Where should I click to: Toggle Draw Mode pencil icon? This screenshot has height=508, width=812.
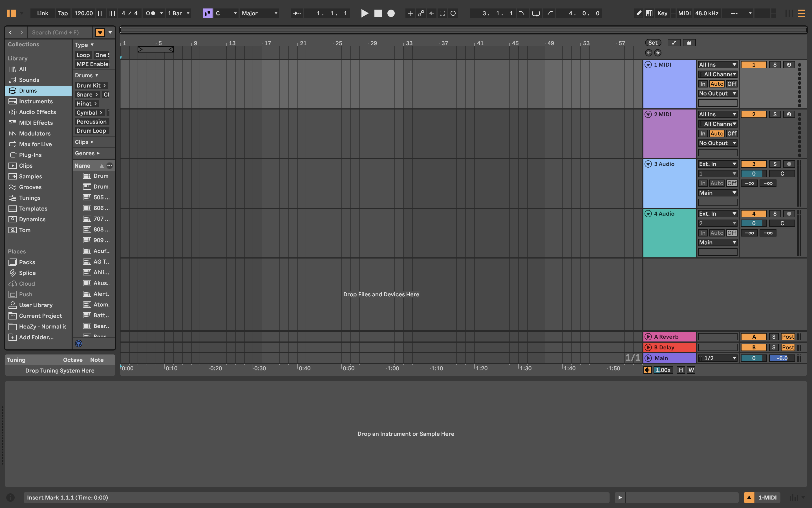[639, 13]
